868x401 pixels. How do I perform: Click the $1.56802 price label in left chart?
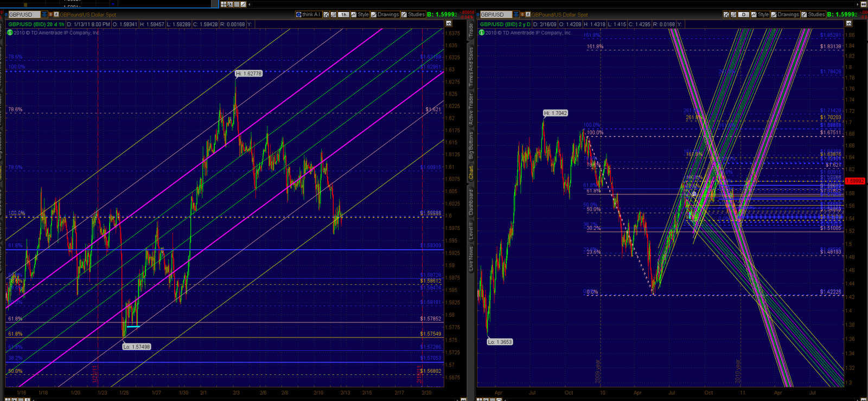pos(431,371)
